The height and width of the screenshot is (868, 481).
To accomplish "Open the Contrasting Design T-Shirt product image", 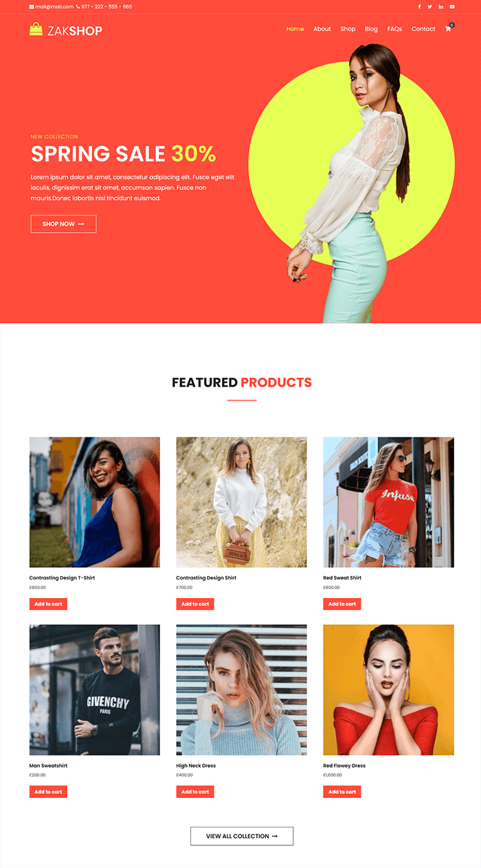I will tap(95, 502).
